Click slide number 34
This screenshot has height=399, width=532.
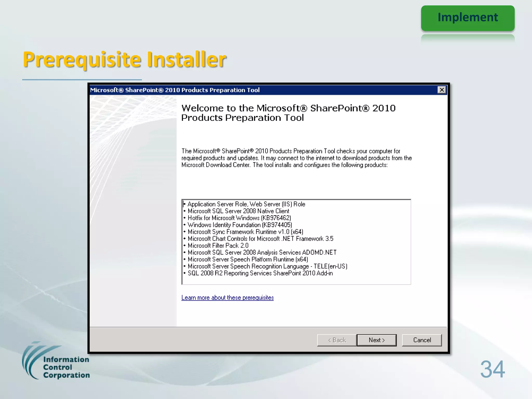click(493, 369)
